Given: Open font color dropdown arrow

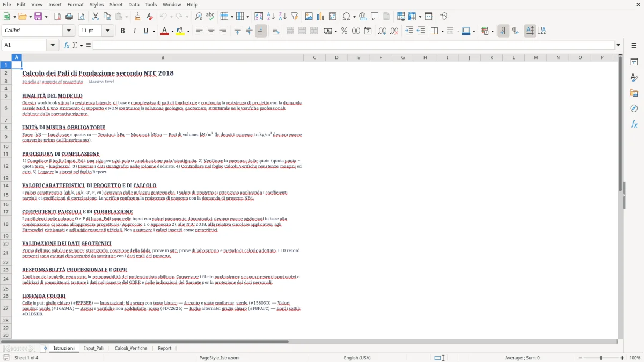Looking at the screenshot, I should [x=171, y=31].
